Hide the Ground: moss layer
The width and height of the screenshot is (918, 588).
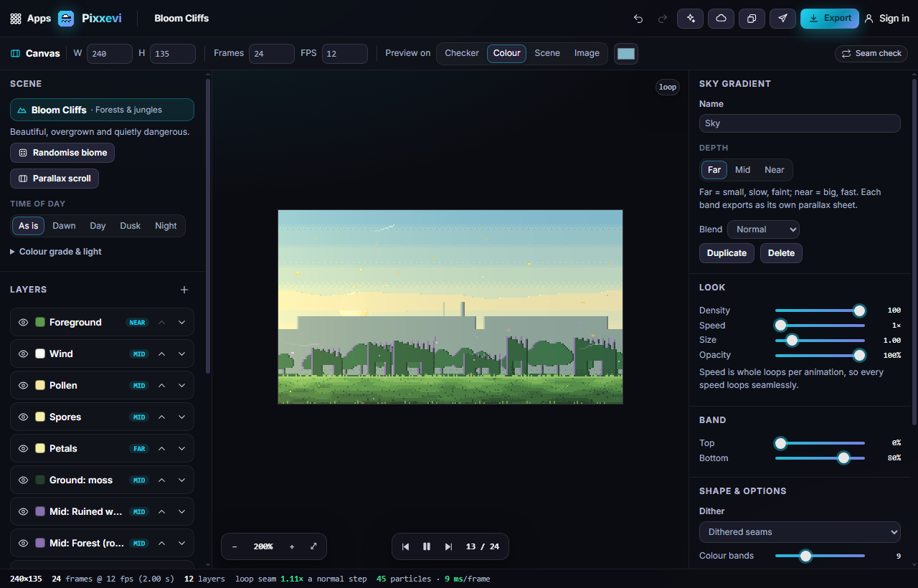[23, 480]
